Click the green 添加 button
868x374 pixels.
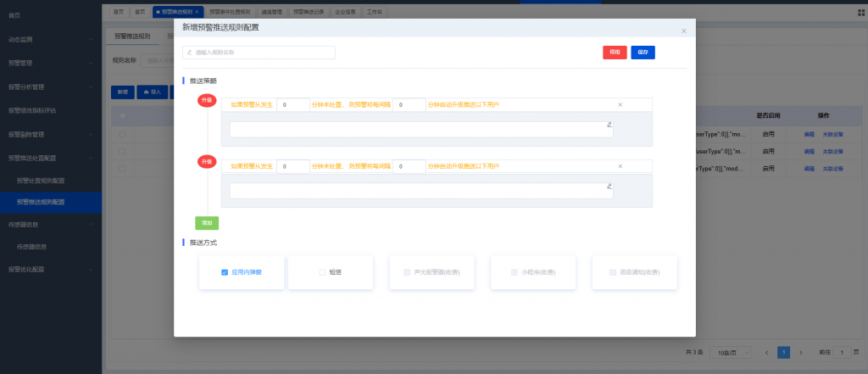[x=207, y=223]
